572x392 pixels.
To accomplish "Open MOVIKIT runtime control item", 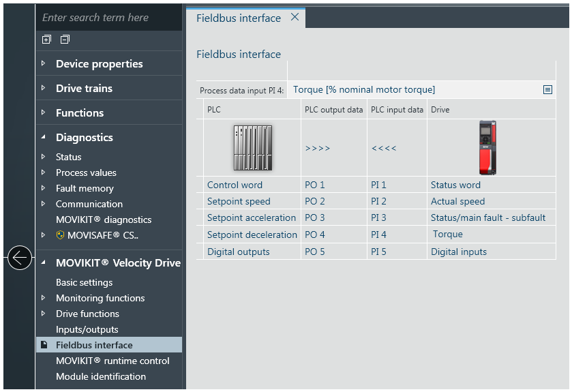I will click(x=112, y=361).
